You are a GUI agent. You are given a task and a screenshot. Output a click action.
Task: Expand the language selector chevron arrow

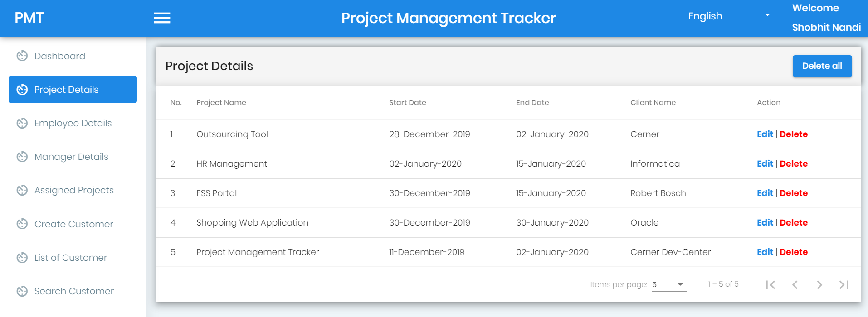pyautogui.click(x=767, y=15)
